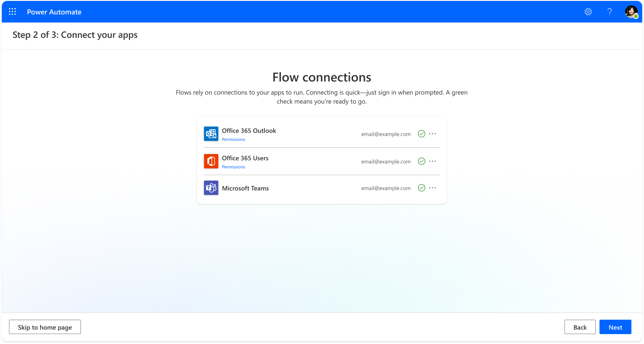Click the Office 365 Outlook app icon
Image resolution: width=644 pixels, height=344 pixels.
pos(211,134)
